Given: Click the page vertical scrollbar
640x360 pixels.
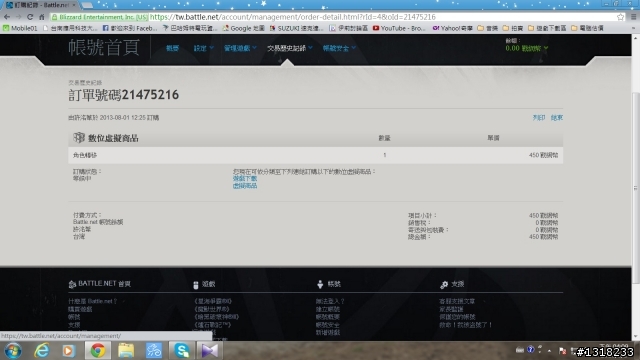Looking at the screenshot, I should pyautogui.click(x=636, y=188).
